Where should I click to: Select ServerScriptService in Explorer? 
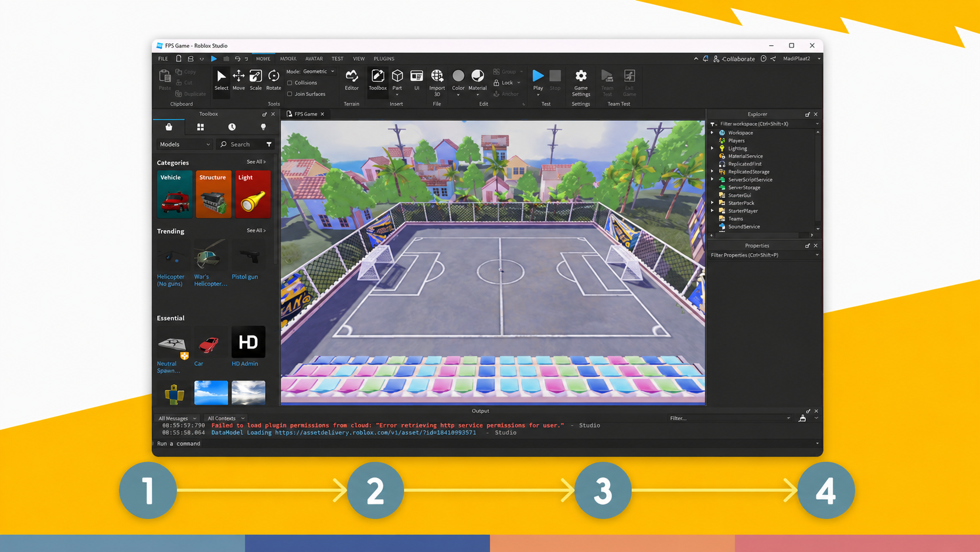(750, 180)
